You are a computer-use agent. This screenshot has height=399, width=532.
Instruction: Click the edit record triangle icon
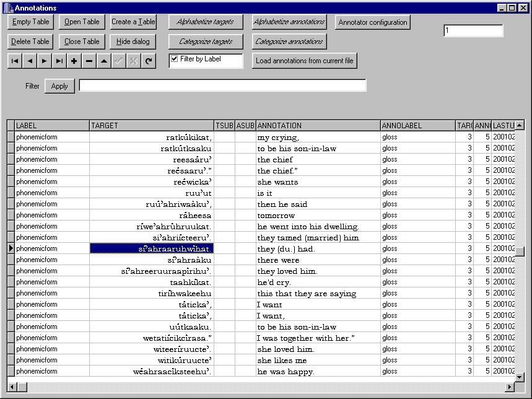pos(104,61)
